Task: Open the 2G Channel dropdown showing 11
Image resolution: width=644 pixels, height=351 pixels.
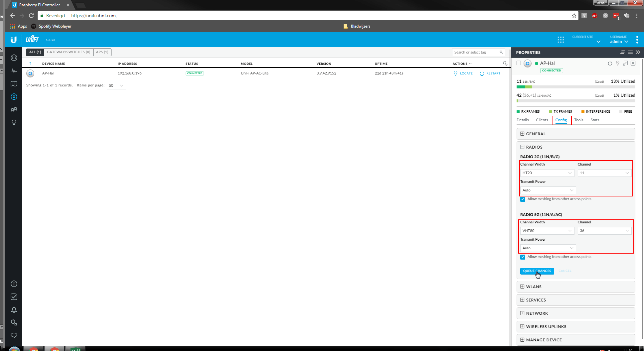Action: coord(604,173)
